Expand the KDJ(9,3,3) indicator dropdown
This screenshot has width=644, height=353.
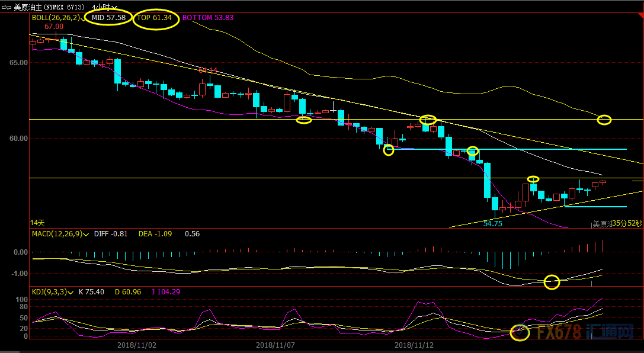click(71, 293)
